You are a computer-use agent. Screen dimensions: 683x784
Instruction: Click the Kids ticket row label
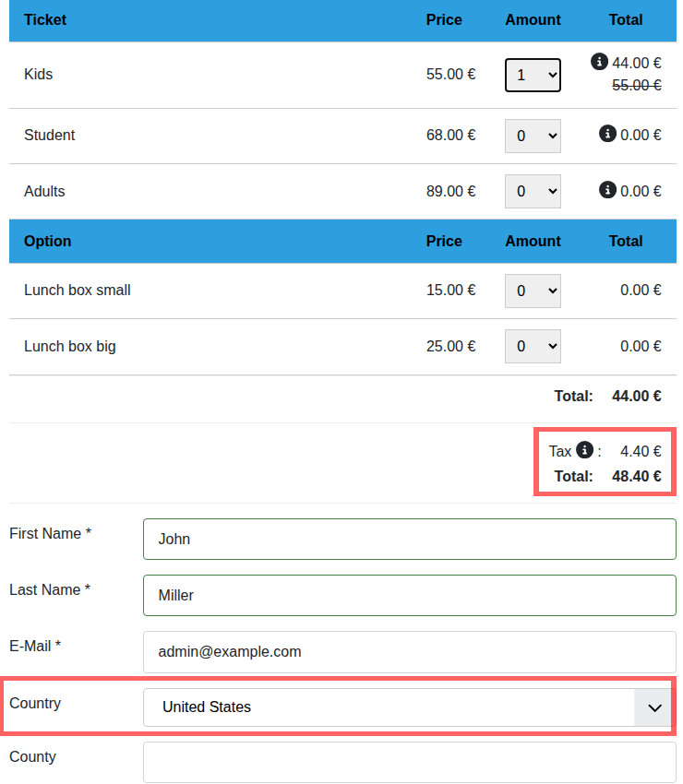[x=39, y=75]
